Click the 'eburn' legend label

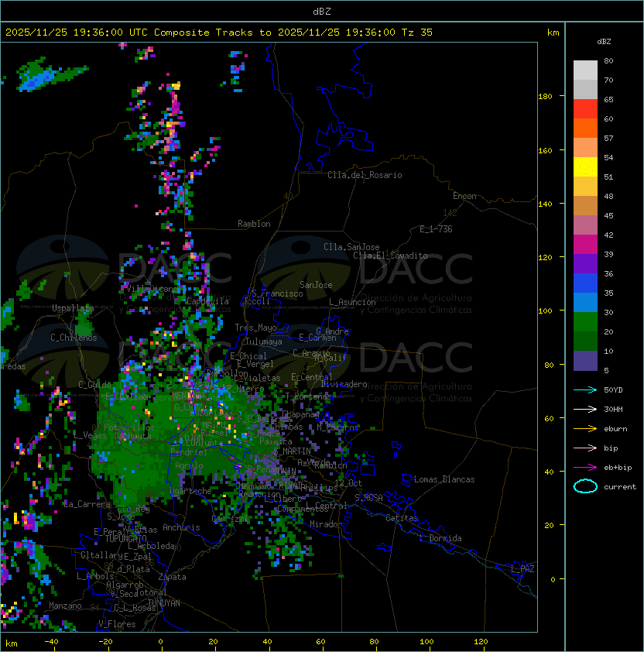615,429
